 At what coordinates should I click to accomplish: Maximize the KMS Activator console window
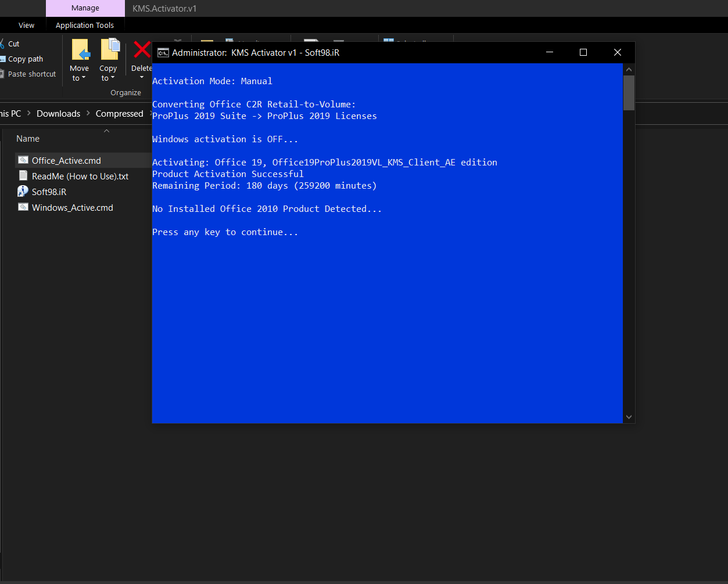[583, 52]
